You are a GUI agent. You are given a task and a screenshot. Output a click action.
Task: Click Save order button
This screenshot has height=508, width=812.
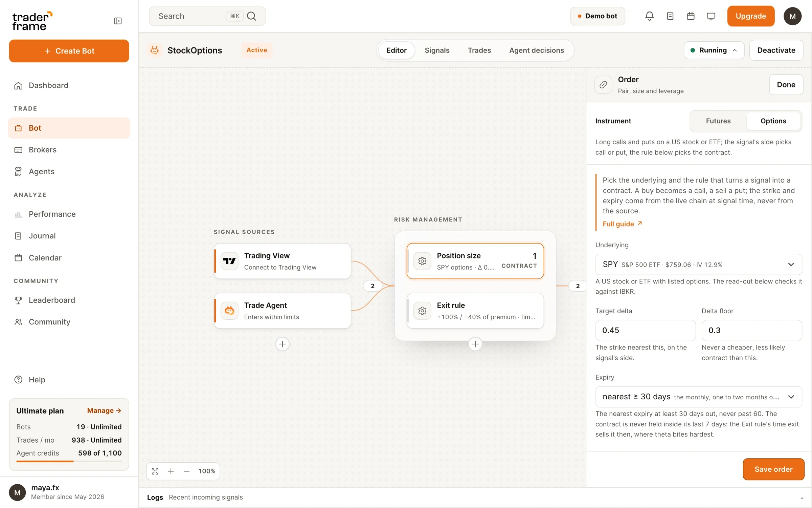click(773, 469)
